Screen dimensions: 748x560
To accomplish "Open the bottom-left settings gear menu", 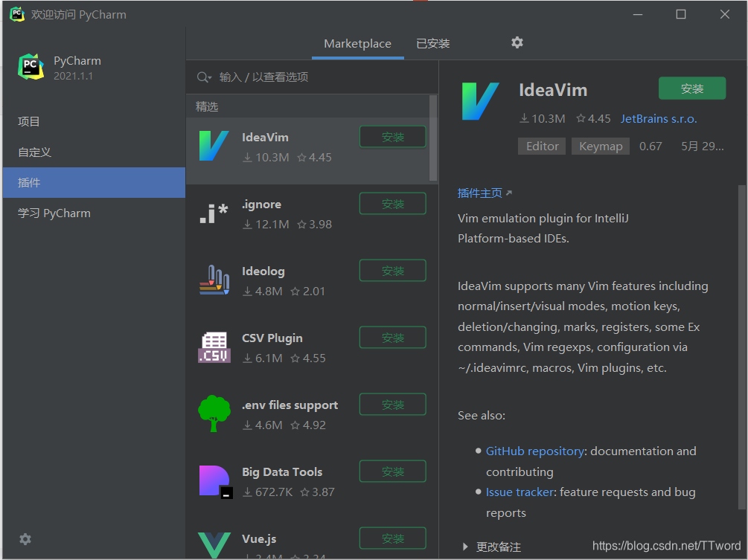I will click(x=25, y=539).
